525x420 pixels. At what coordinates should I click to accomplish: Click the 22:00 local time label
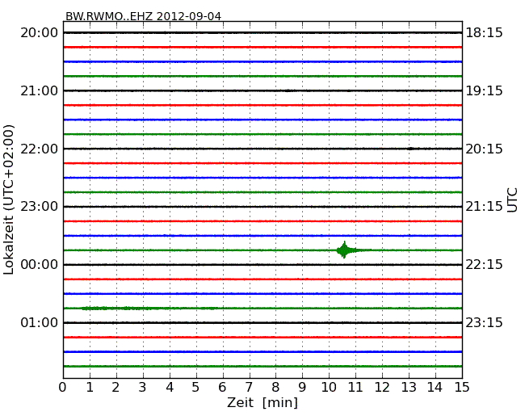click(40, 149)
